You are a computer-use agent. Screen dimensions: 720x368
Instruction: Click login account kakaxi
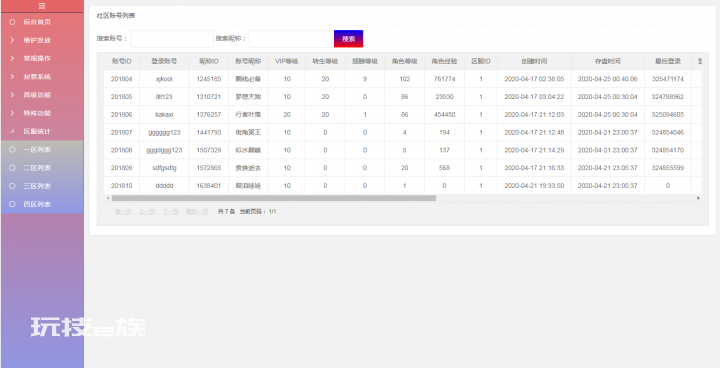click(164, 114)
